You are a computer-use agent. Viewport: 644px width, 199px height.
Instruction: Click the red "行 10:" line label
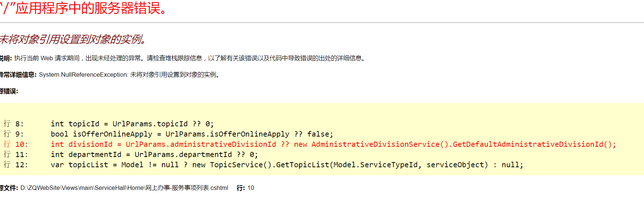point(16,144)
